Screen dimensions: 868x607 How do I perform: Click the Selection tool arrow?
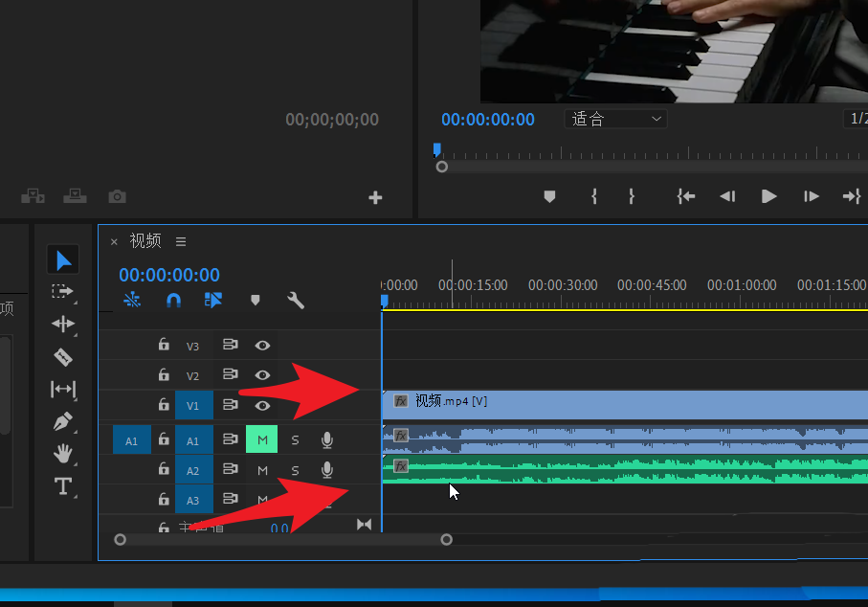[63, 259]
